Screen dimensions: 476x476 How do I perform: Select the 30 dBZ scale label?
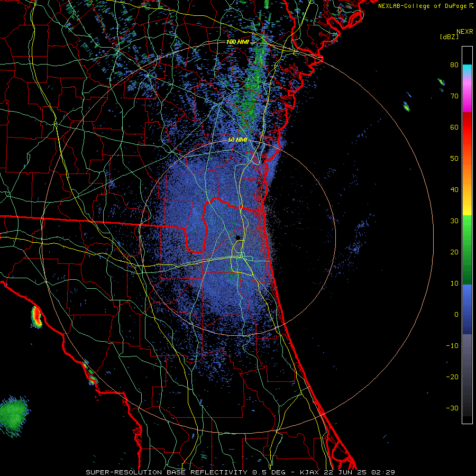[x=454, y=221]
